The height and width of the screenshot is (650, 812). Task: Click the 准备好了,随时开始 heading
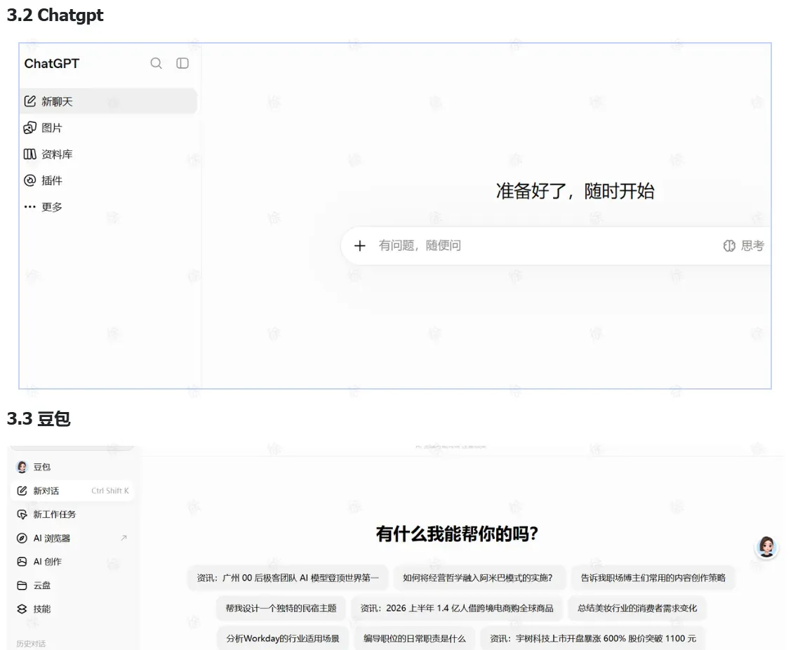click(x=575, y=191)
